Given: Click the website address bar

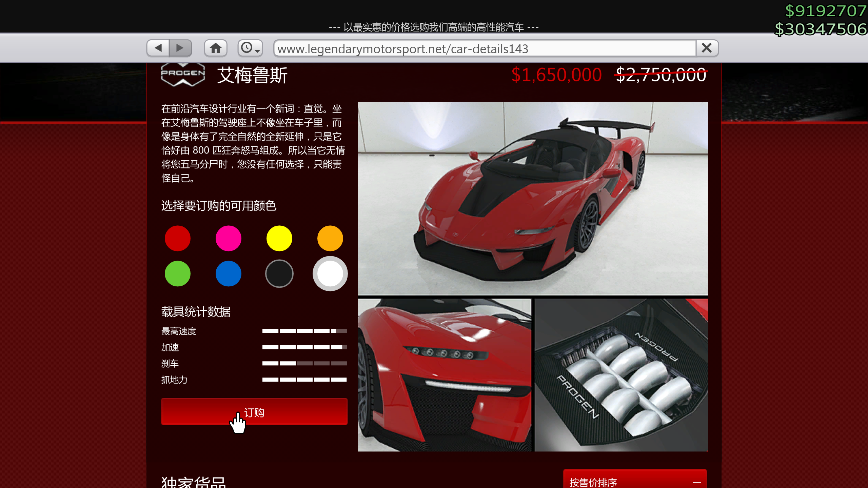Looking at the screenshot, I should [485, 48].
